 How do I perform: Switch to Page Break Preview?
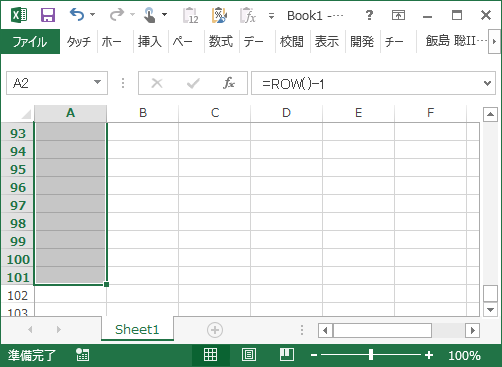[287, 355]
